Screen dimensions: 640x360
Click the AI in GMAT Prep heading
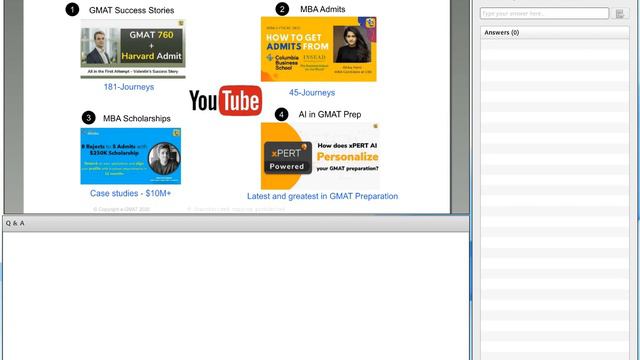330,115
